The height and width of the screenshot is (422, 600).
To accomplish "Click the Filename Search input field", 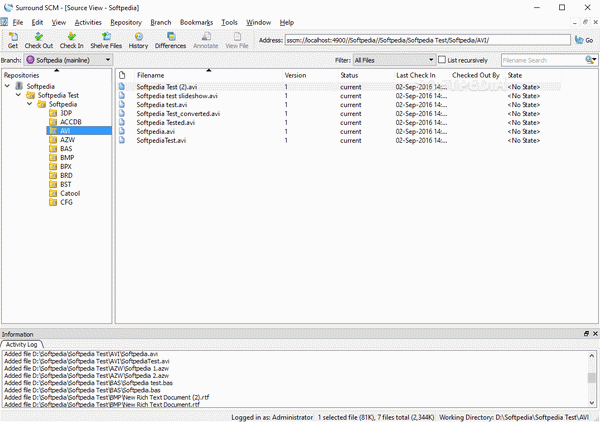I will [x=541, y=60].
